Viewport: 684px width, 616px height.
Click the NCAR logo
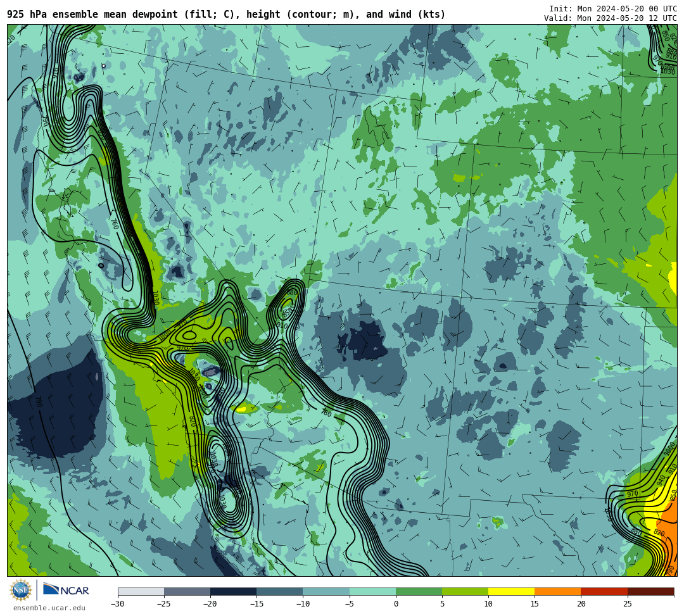[66, 590]
